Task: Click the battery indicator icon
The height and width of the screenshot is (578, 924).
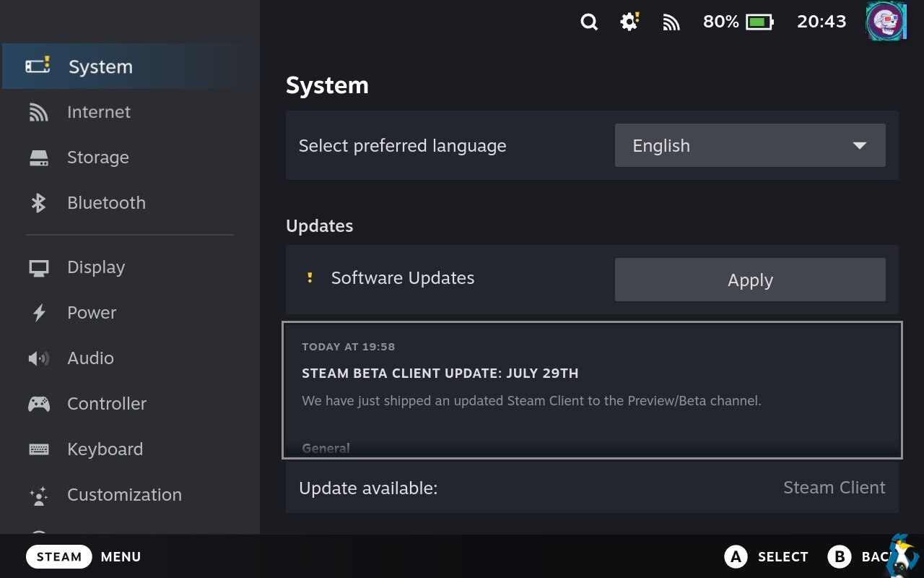Action: point(759,22)
